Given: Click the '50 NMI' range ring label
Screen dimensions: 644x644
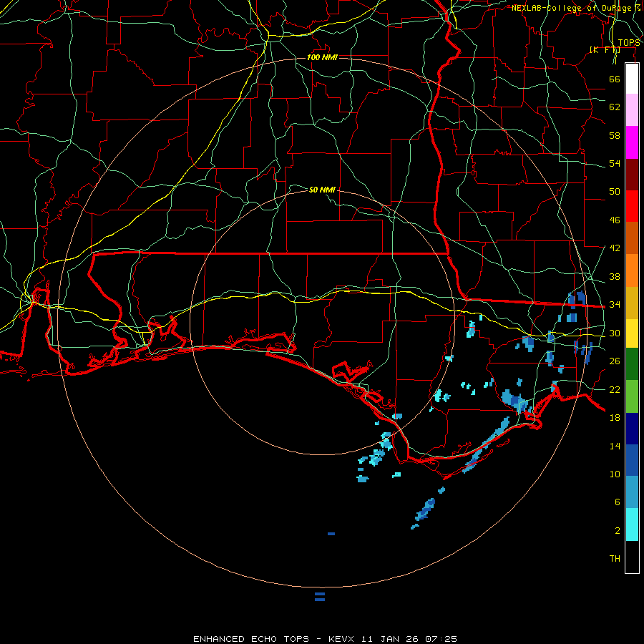Looking at the screenshot, I should coord(322,190).
